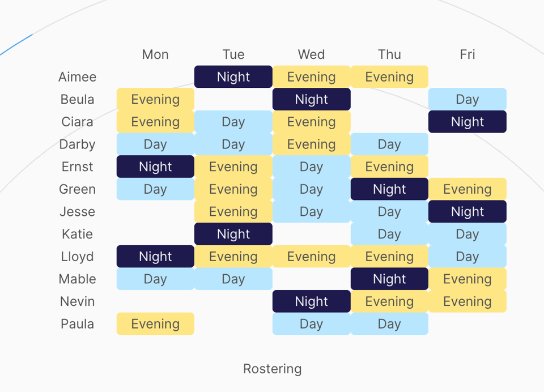Select Lloyd's Wednesday Evening shift
This screenshot has height=392, width=544.
point(311,257)
